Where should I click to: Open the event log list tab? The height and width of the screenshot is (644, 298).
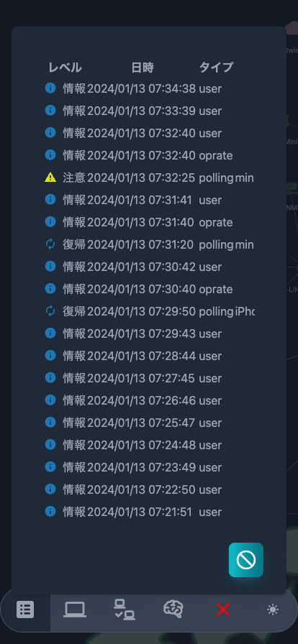[x=25, y=609]
